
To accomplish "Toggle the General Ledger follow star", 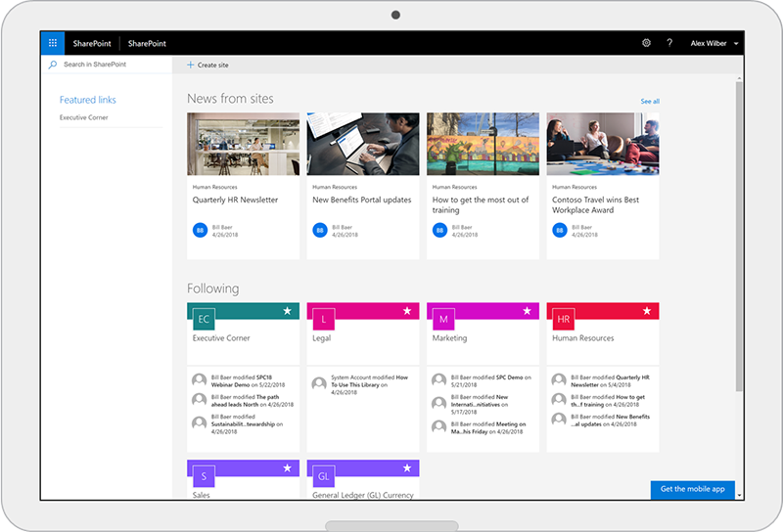I will point(407,468).
